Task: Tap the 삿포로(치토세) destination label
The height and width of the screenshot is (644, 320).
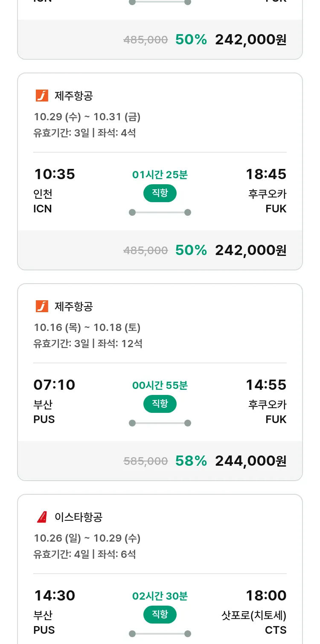Action: tap(254, 615)
